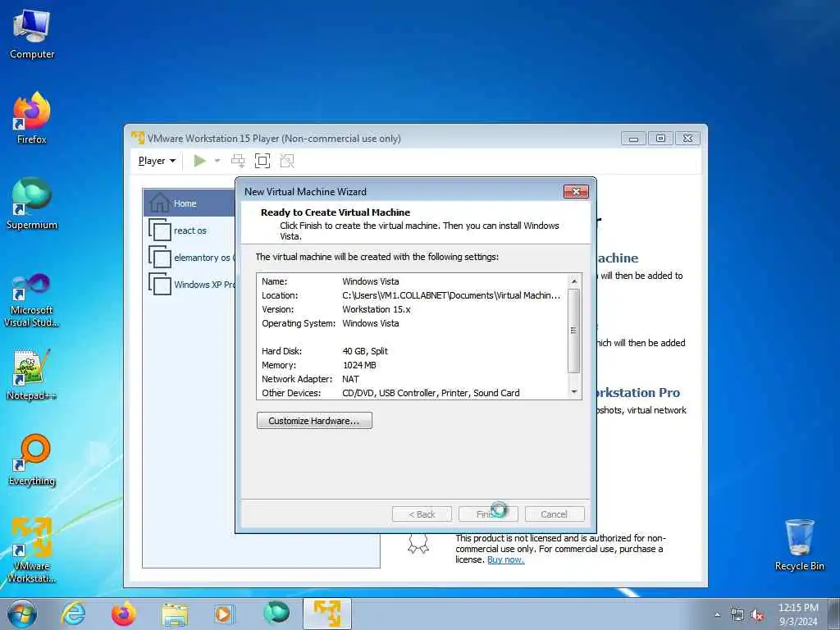
Task: Select Home in VMware library
Action: (x=189, y=203)
